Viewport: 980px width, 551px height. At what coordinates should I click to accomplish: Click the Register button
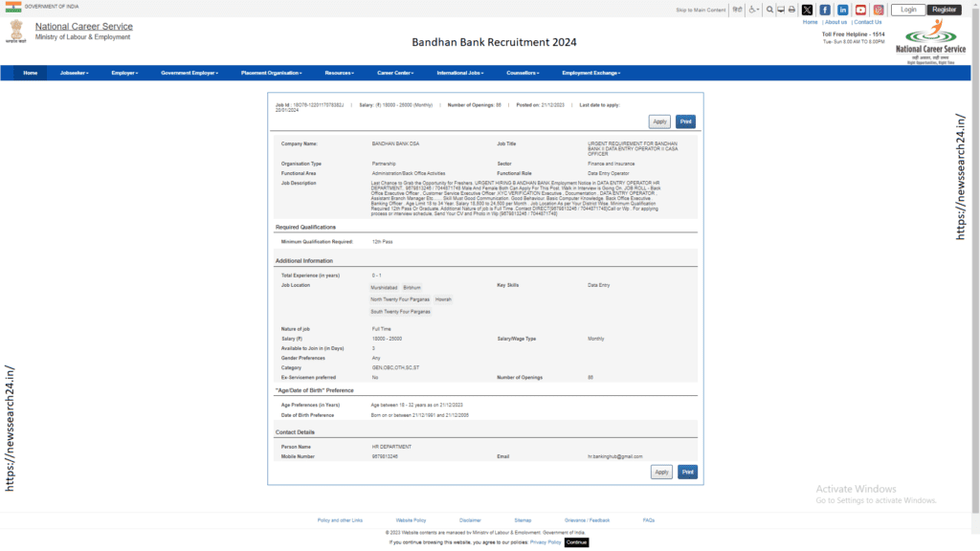tap(944, 10)
